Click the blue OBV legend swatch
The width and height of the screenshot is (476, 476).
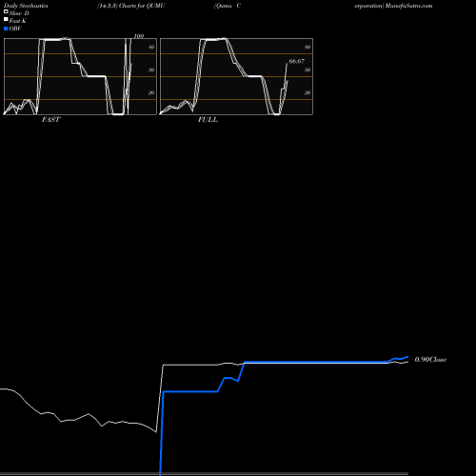pos(6,29)
